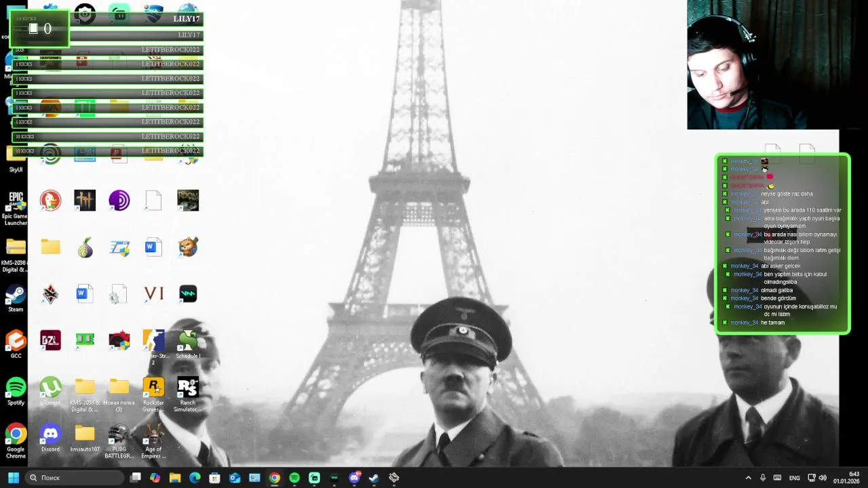Open Microsoft Store from the taskbar
Image resolution: width=868 pixels, height=488 pixels.
pos(215,478)
